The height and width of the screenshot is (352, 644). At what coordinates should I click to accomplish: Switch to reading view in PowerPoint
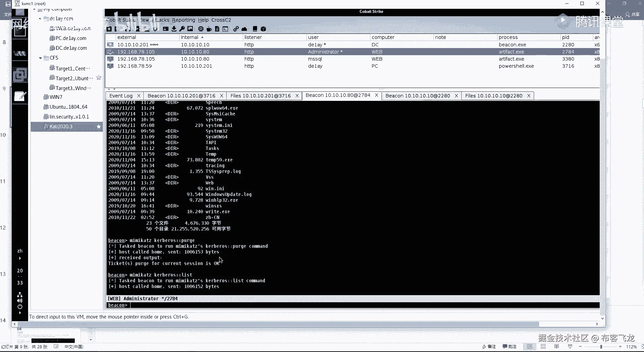[x=557, y=347]
